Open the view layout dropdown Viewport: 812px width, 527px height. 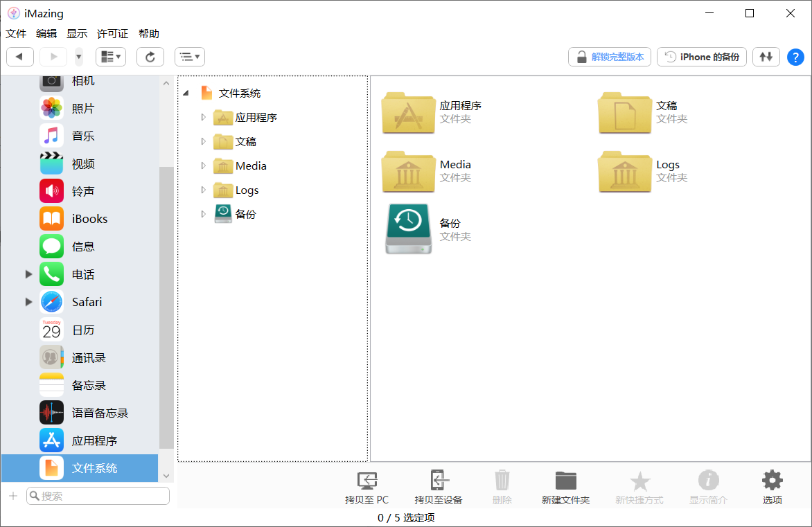point(111,56)
